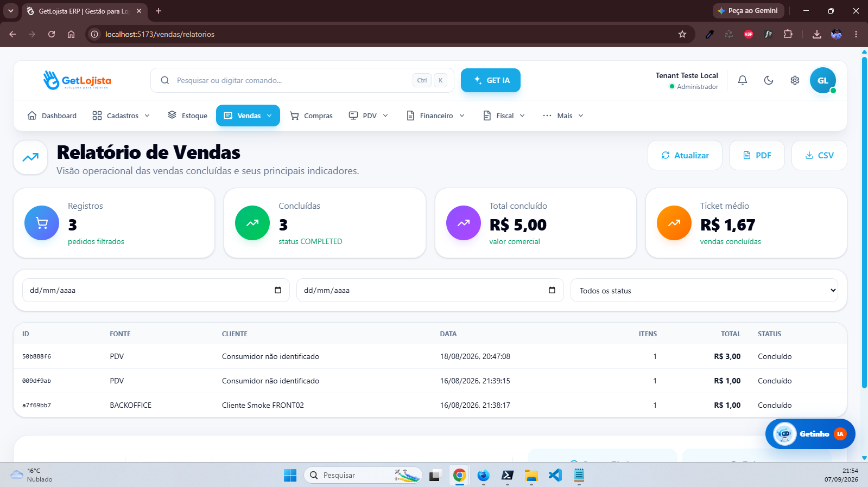Expand the PDV menu
This screenshot has height=487, width=868.
tap(369, 116)
